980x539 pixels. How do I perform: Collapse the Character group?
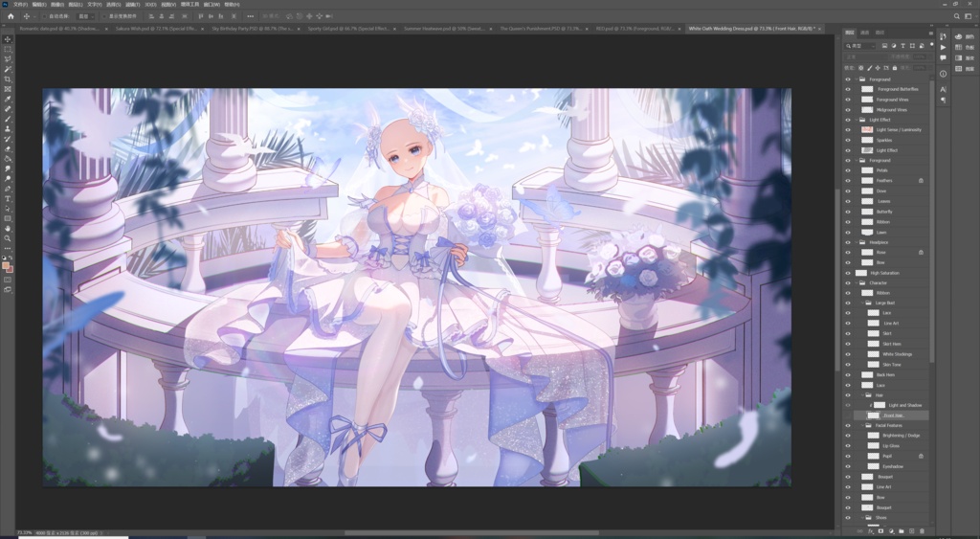coord(857,282)
